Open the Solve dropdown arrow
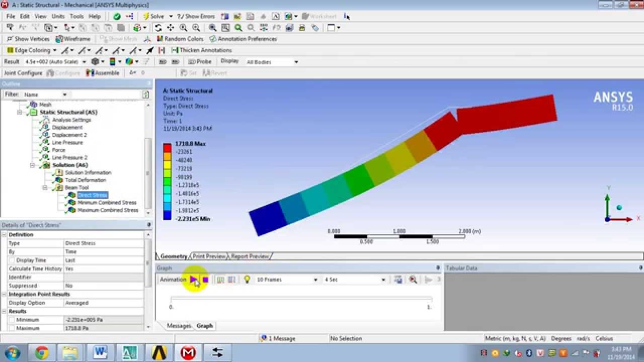Screen dimensions: 644x362 pyautogui.click(x=171, y=17)
